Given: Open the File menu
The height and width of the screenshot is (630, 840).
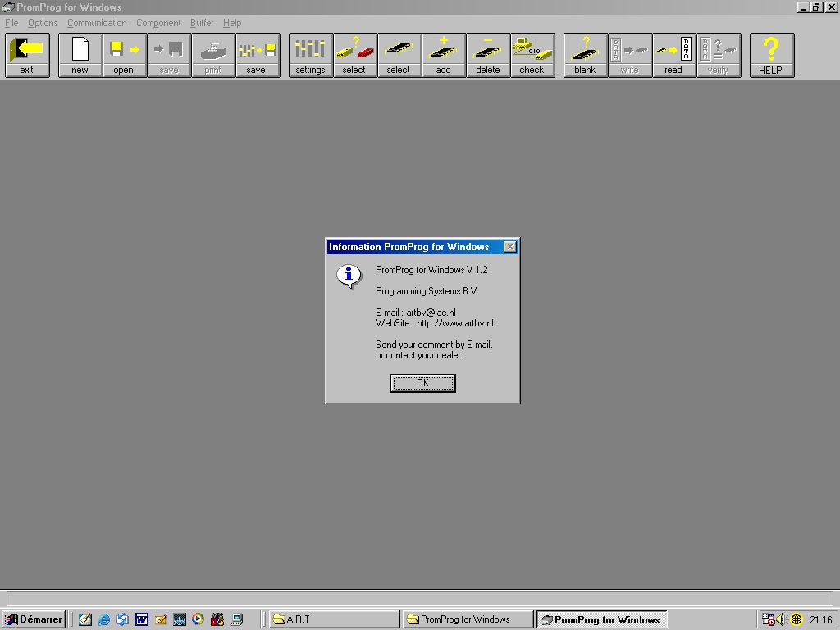Looking at the screenshot, I should coord(11,23).
